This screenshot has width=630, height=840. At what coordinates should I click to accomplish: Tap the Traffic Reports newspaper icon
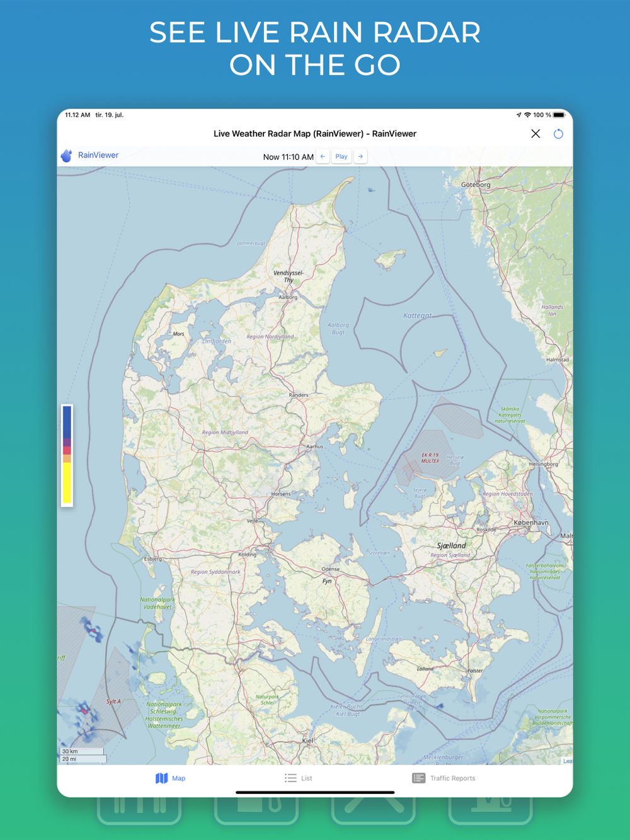tap(418, 778)
